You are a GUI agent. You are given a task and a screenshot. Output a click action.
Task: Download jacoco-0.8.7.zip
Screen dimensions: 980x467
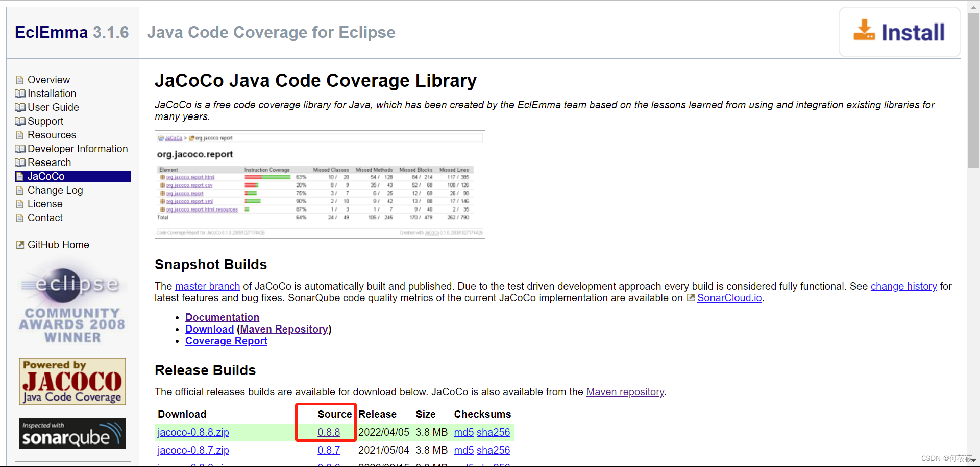pos(193,450)
